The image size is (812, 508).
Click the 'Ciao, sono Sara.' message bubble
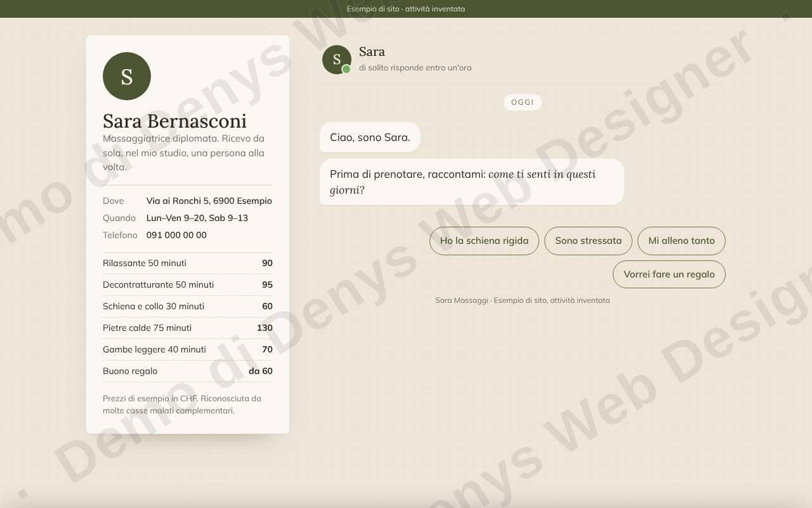click(x=370, y=137)
